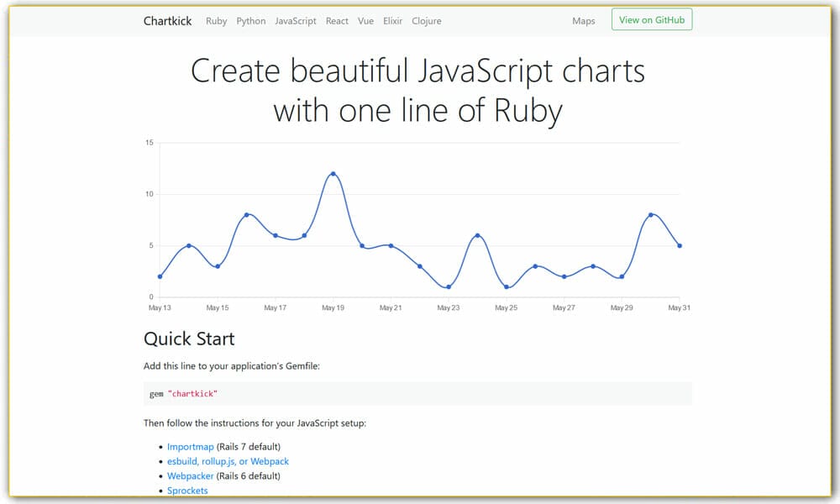The image size is (840, 504).
Task: Click inside the gem "chartkick" code block
Action: [417, 394]
